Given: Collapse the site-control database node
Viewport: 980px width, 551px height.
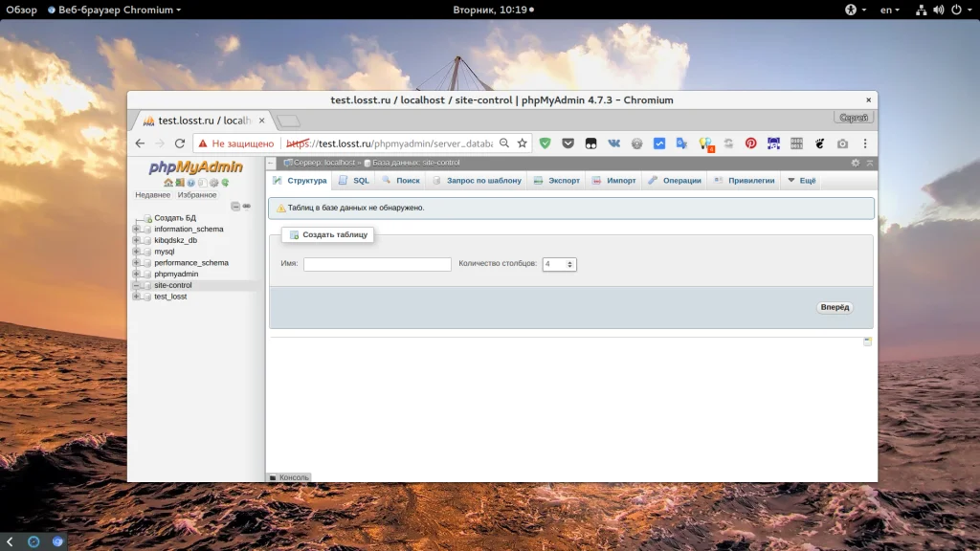Looking at the screenshot, I should 136,285.
